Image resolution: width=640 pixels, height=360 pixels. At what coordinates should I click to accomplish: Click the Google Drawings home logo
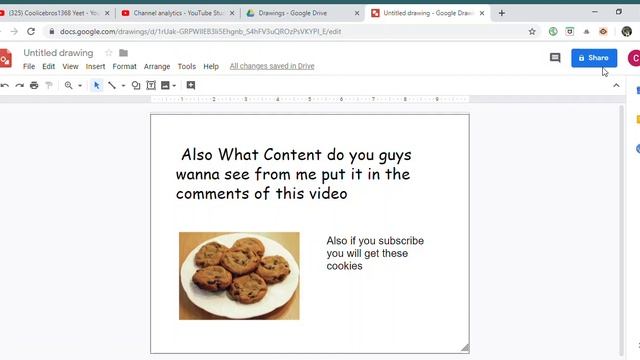pyautogui.click(x=5, y=58)
